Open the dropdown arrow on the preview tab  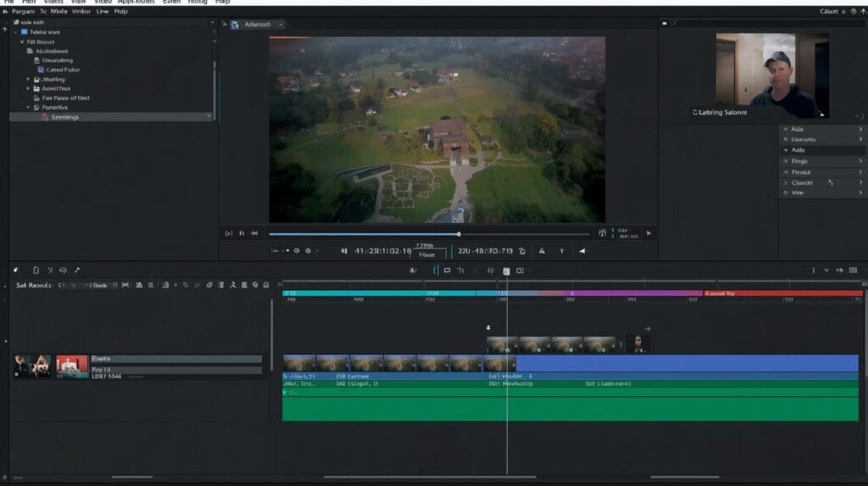[x=281, y=25]
